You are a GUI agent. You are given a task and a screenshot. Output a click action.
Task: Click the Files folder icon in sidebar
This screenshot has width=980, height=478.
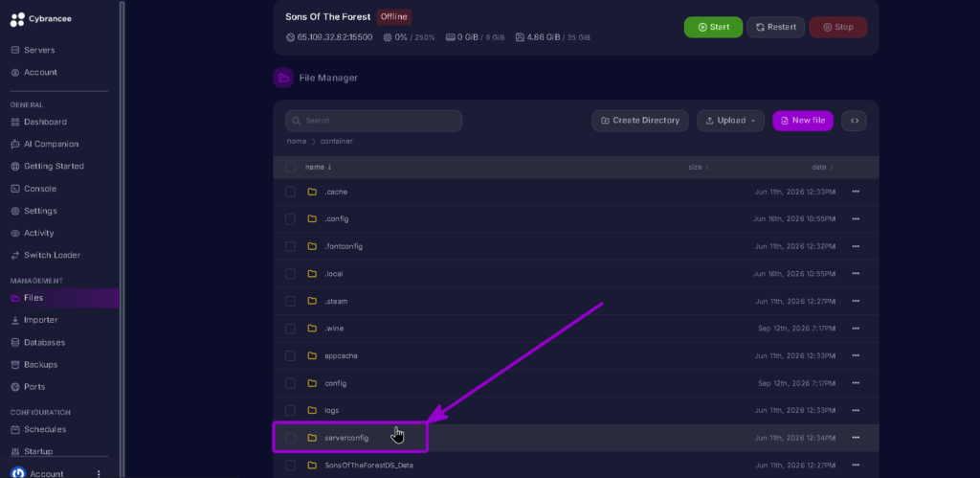(15, 298)
